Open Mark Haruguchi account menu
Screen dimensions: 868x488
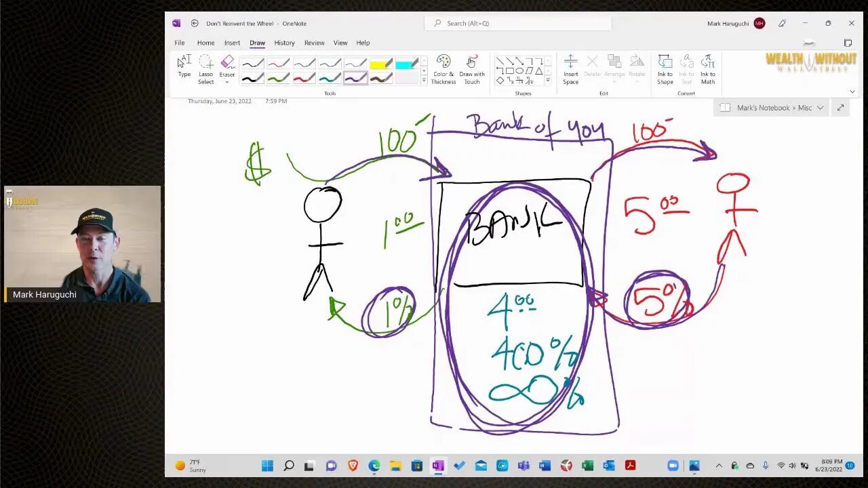click(736, 23)
